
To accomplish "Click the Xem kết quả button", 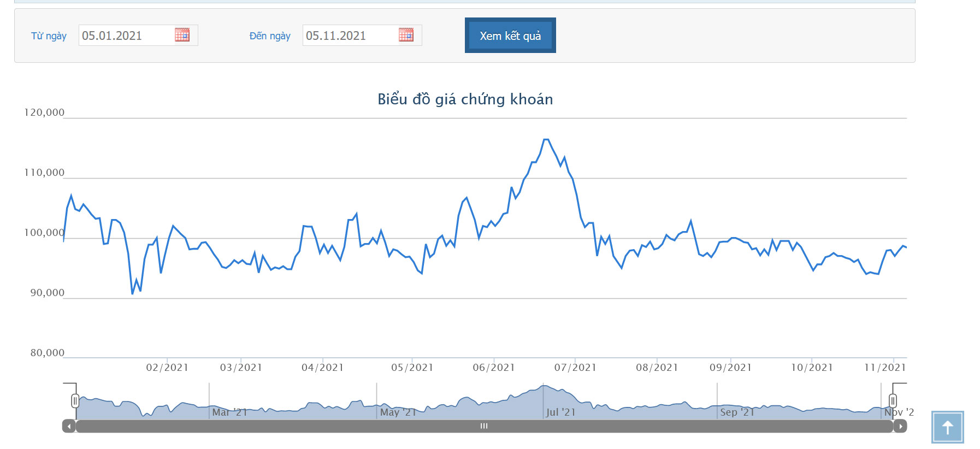I will [x=510, y=36].
